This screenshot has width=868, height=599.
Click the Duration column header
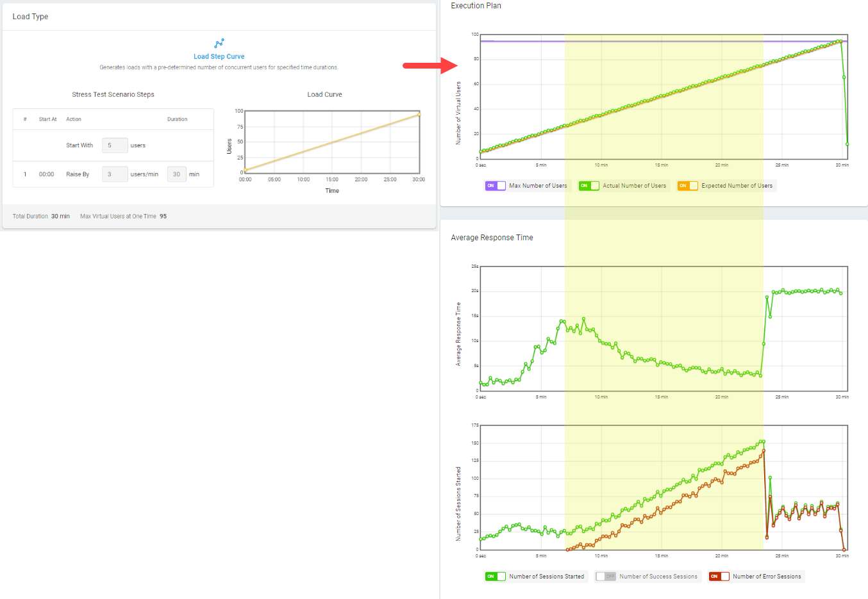click(x=178, y=119)
